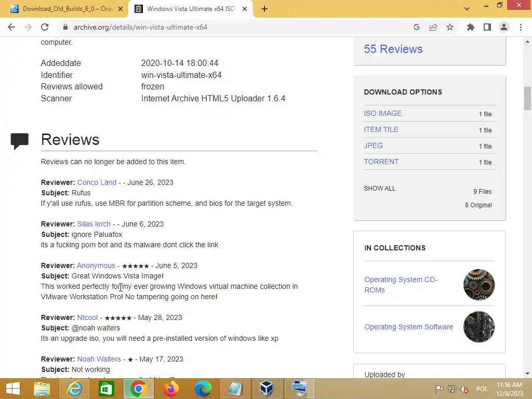Click the forward navigation arrow
Image resolution: width=532 pixels, height=399 pixels.
pyautogui.click(x=28, y=27)
